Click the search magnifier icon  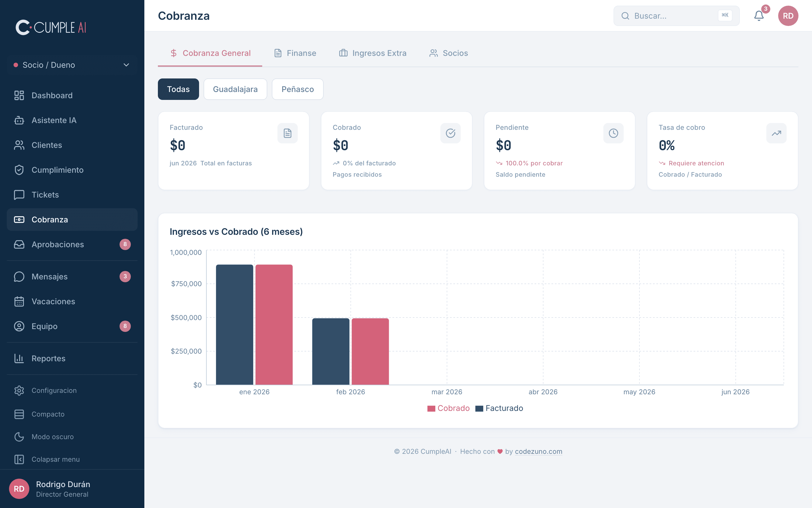coord(625,16)
